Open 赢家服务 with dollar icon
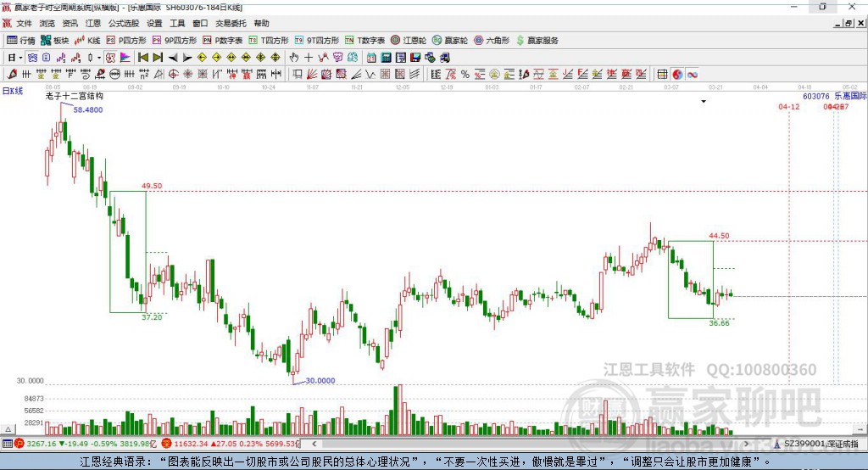This screenshot has height=470, width=868. (537, 41)
